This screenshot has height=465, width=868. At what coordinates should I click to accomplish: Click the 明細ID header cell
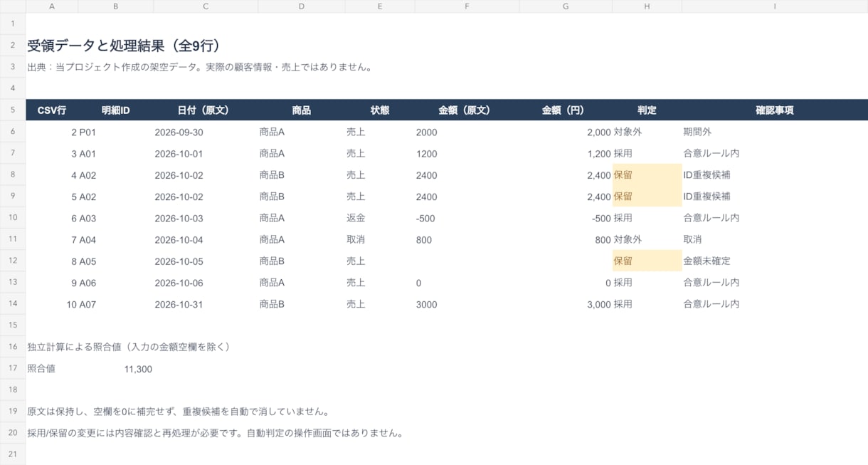116,110
